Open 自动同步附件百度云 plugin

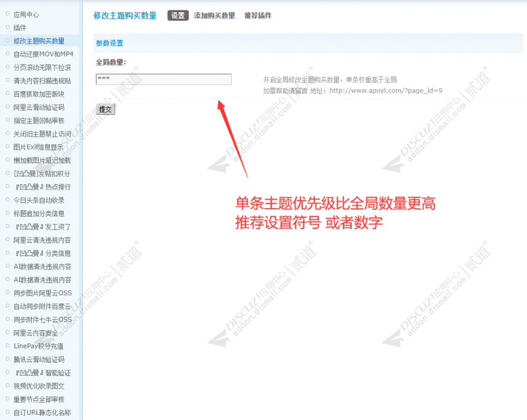pyautogui.click(x=42, y=306)
